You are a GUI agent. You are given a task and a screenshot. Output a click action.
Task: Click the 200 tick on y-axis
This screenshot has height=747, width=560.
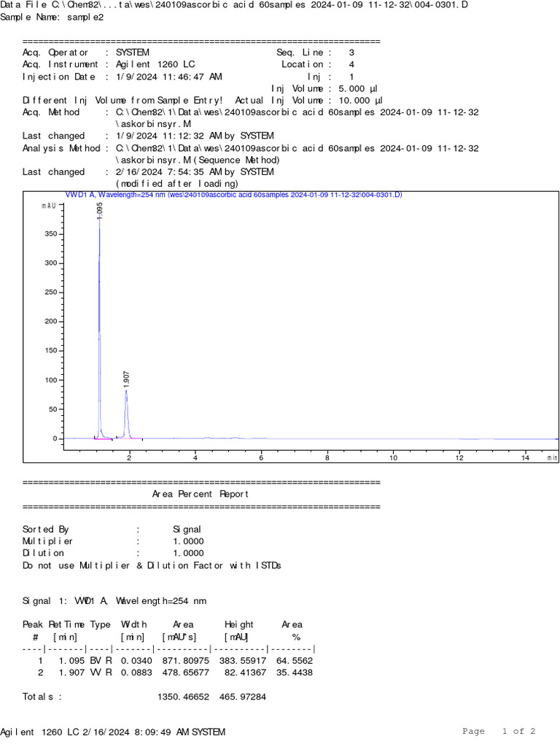tap(51, 322)
